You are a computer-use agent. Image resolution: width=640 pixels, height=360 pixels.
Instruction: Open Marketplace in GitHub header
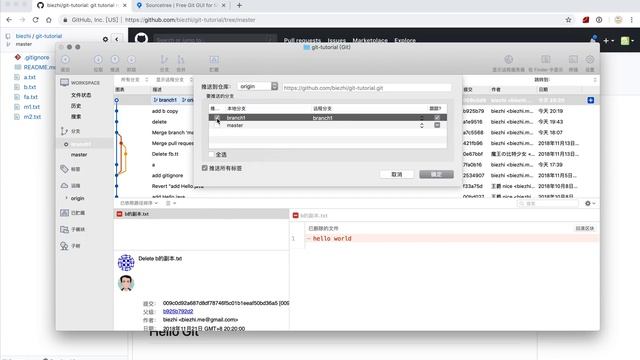(370, 40)
